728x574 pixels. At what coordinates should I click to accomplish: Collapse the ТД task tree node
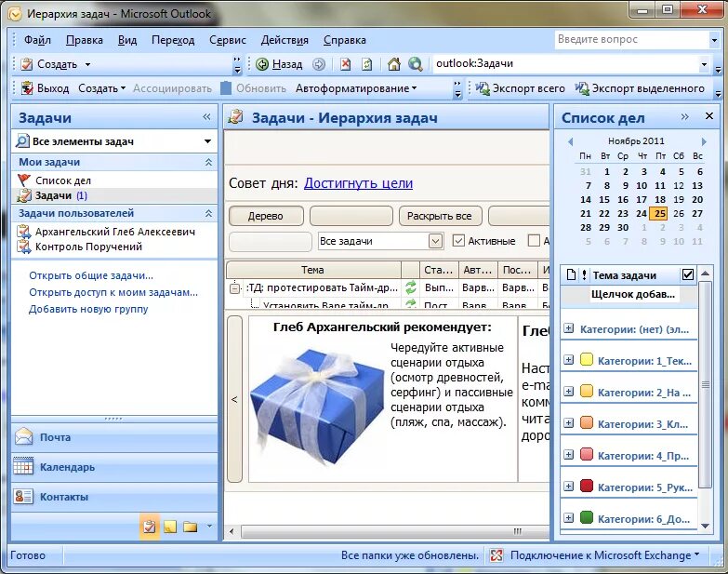pos(235,288)
